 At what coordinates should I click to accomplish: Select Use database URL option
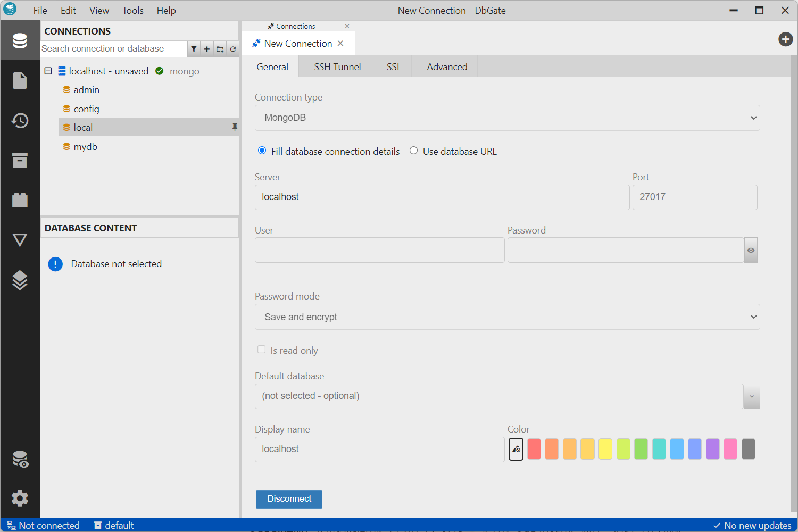pyautogui.click(x=413, y=151)
